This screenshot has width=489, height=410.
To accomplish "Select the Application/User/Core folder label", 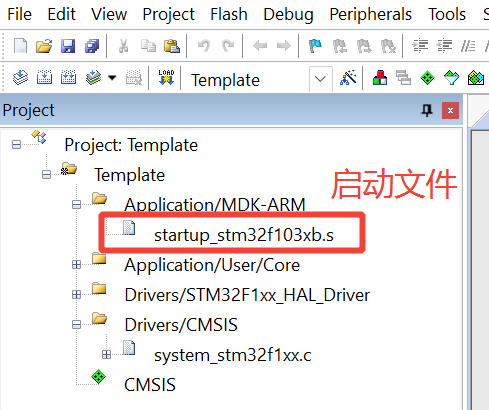I will click(212, 265).
